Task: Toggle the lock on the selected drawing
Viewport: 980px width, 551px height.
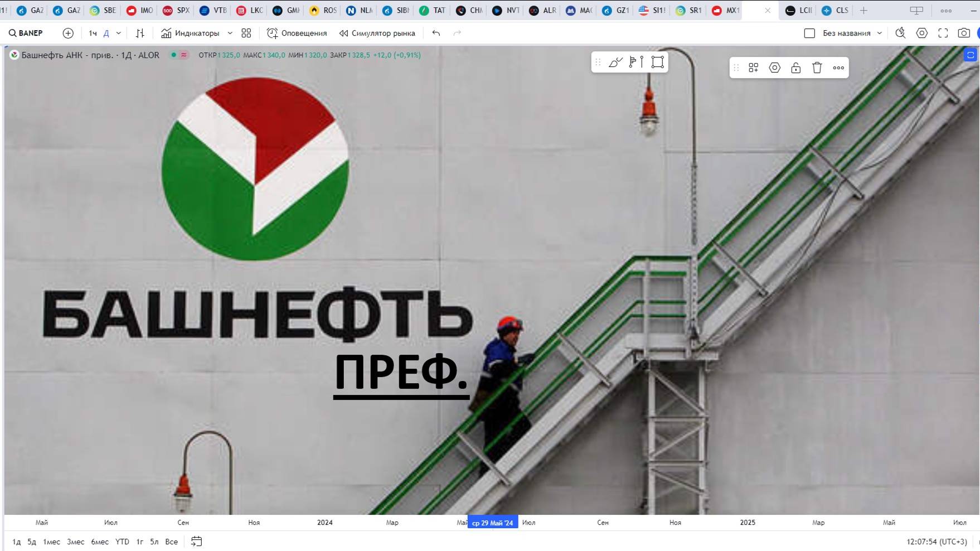Action: coord(795,67)
